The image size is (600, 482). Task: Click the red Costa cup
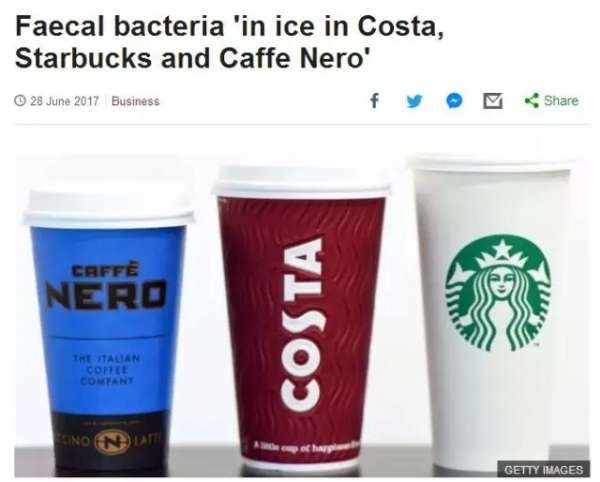(x=301, y=320)
